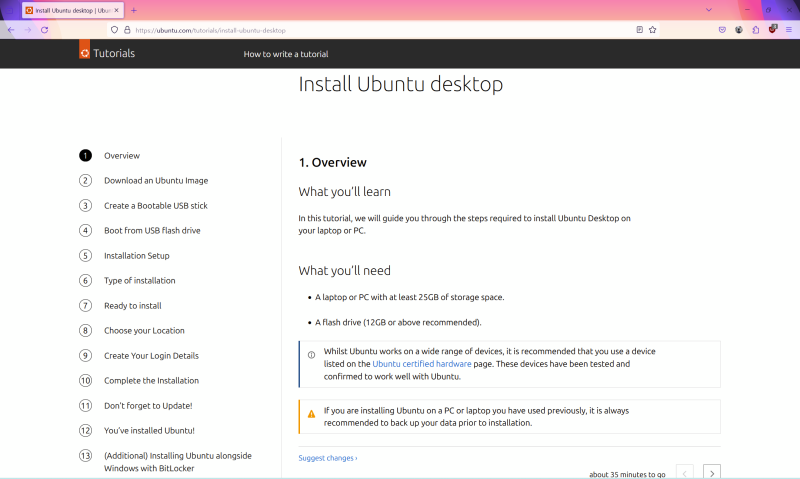Click the Ubuntu Tutorials logo
Viewport: 800px width, 479px height.
pyautogui.click(x=107, y=53)
